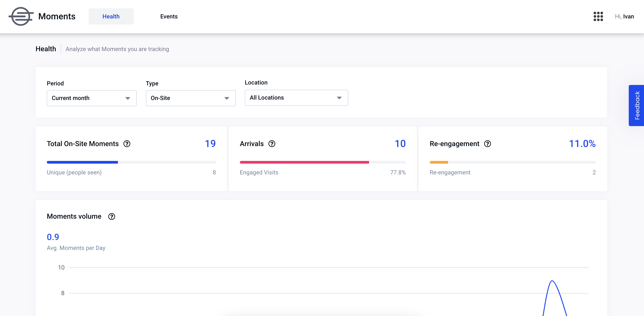Open the Feedback side button
This screenshot has height=316, width=644.
[x=637, y=105]
